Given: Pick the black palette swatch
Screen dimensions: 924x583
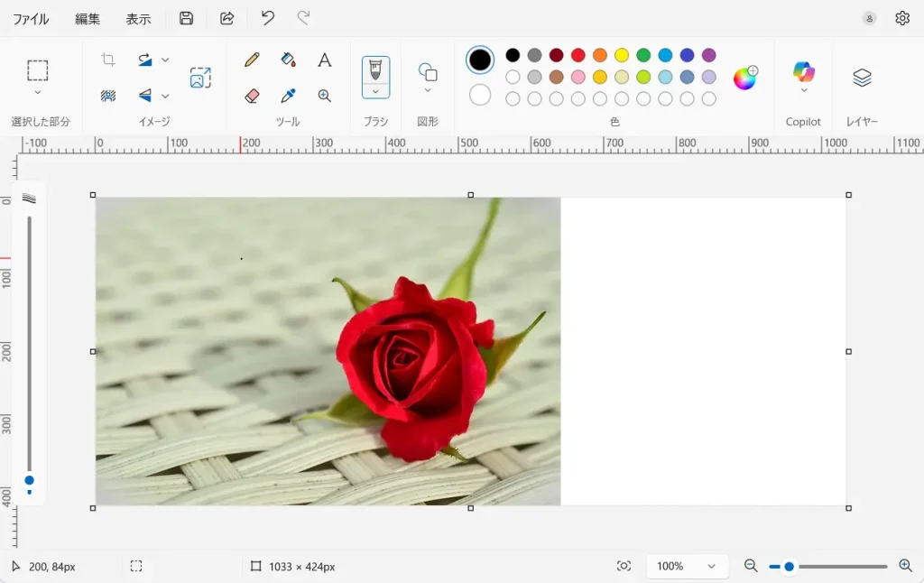Looking at the screenshot, I should (x=513, y=55).
